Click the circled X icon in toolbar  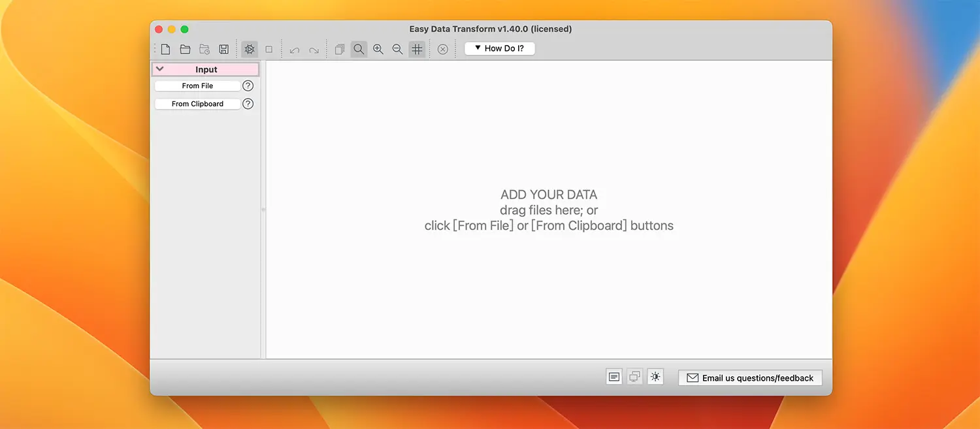(x=443, y=49)
